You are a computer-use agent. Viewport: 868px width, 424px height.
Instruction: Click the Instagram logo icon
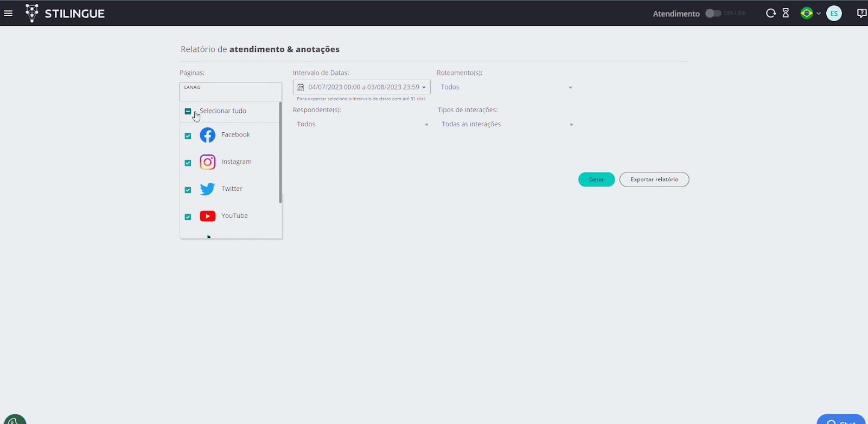[207, 162]
